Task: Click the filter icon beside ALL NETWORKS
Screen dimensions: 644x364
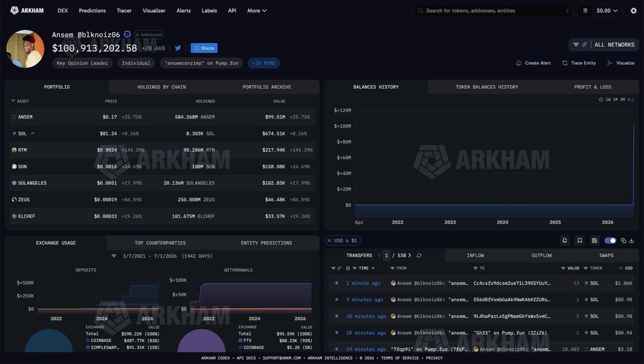Action: click(576, 44)
